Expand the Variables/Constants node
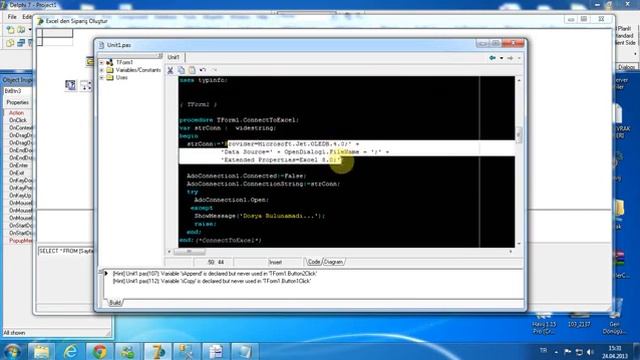Image resolution: width=640 pixels, height=360 pixels. (102, 70)
